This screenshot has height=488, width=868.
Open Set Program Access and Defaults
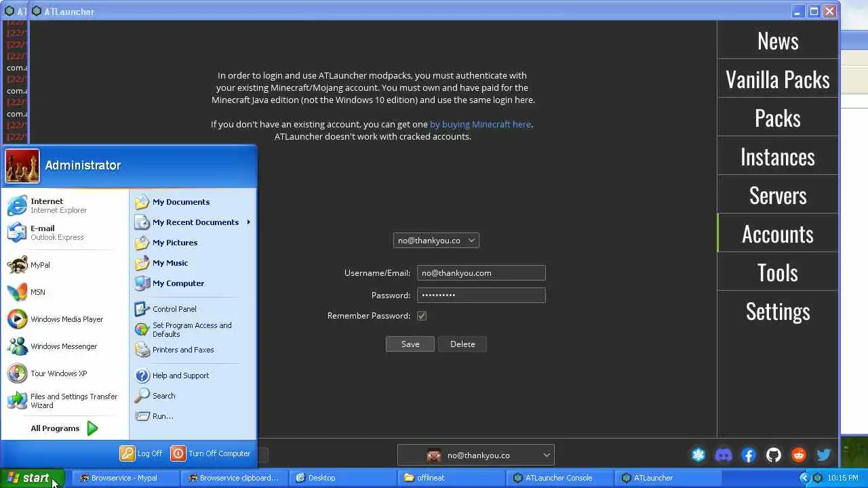(x=193, y=329)
